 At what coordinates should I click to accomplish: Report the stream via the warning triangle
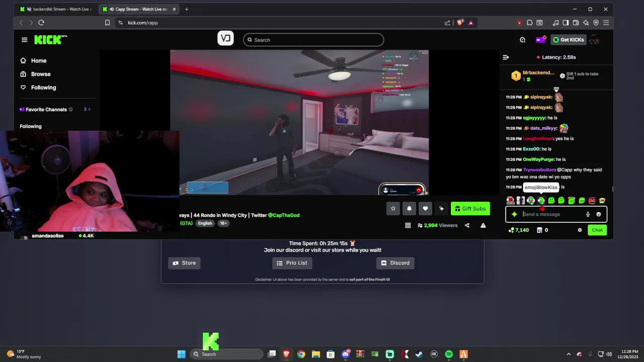tap(483, 225)
